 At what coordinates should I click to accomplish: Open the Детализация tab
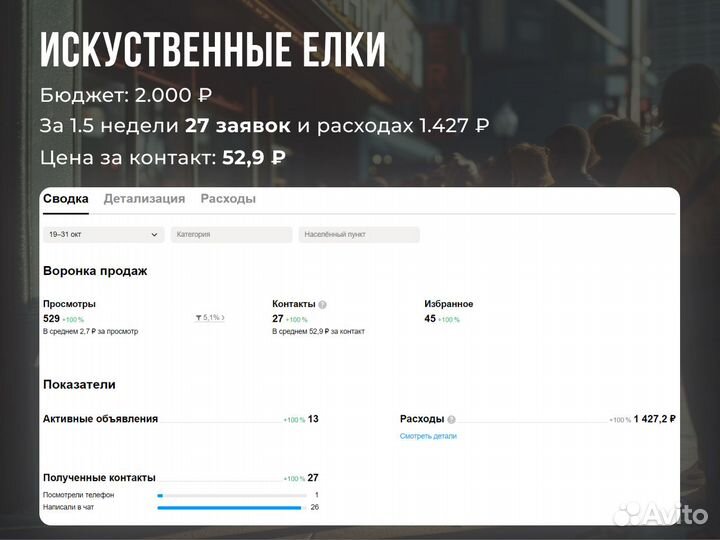(144, 199)
